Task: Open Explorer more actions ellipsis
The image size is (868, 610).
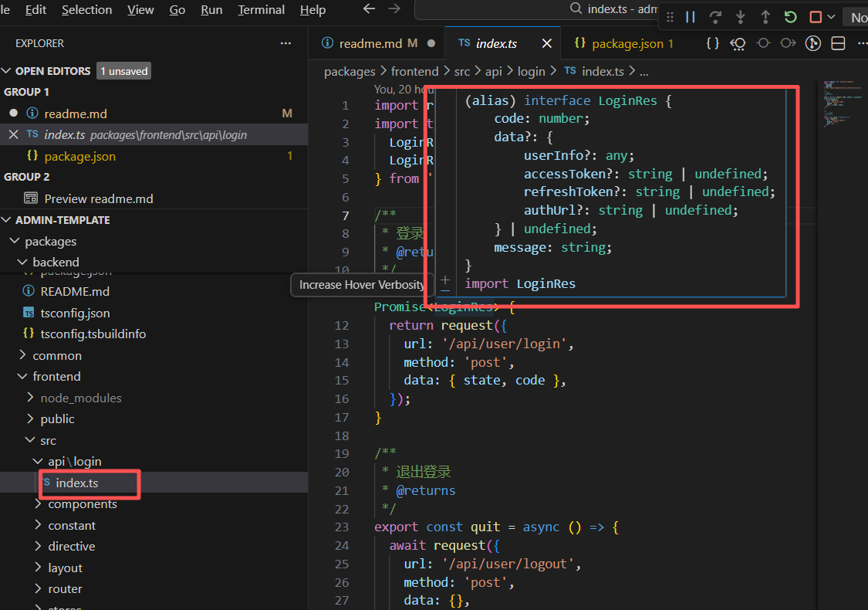Action: [285, 43]
